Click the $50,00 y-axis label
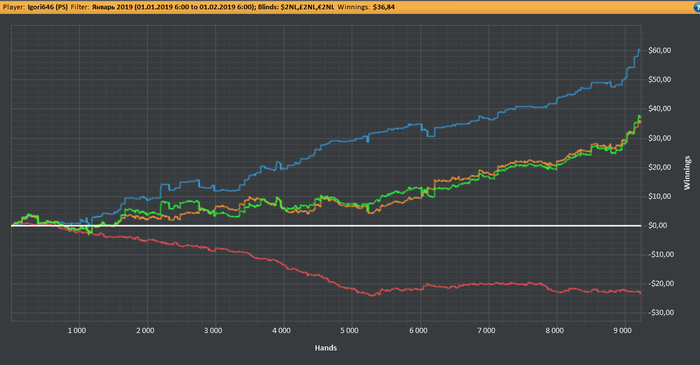Image resolution: width=700 pixels, height=365 pixels. 660,79
